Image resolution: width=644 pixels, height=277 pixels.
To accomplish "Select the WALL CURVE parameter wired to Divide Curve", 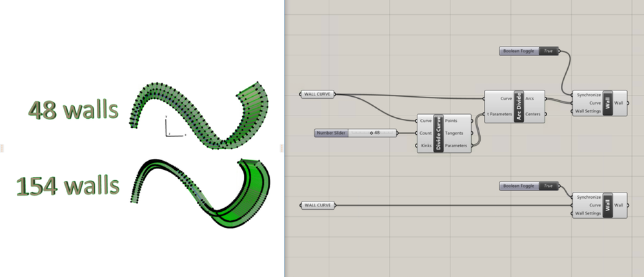I will (x=318, y=94).
